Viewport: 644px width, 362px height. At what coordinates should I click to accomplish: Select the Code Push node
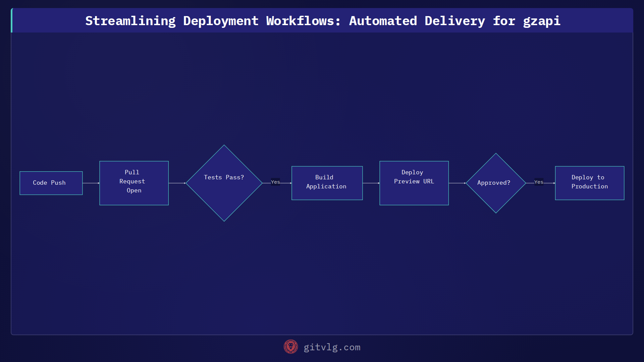(x=51, y=183)
